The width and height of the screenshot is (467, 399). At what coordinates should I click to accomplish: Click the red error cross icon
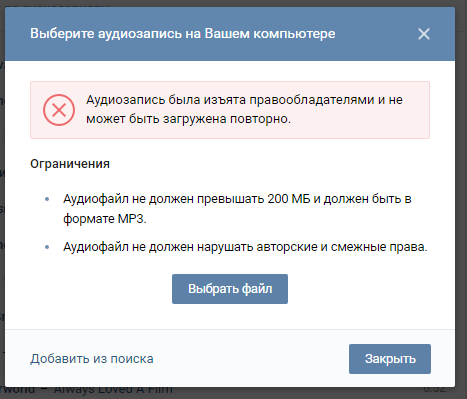click(59, 110)
